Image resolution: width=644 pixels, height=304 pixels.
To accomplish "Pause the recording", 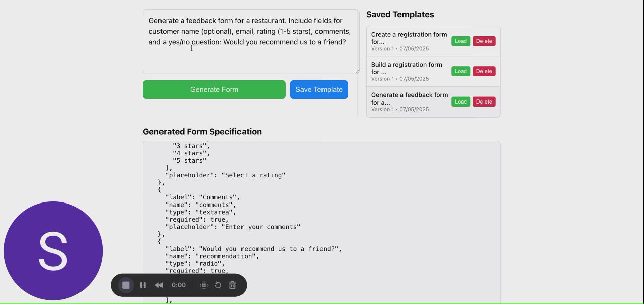I will pos(143,285).
